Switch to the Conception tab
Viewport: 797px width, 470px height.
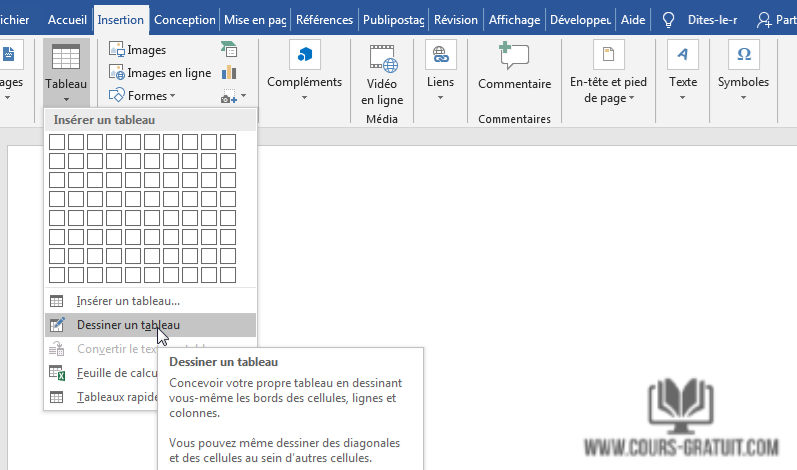click(x=185, y=19)
